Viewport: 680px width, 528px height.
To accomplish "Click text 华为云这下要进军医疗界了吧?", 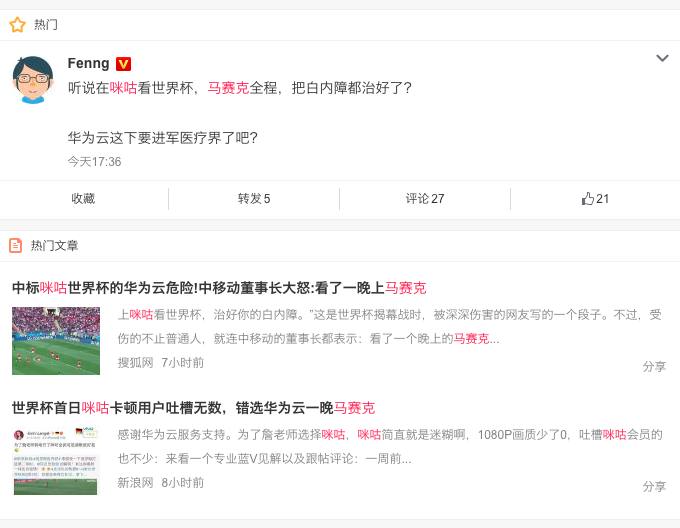I will coord(163,138).
